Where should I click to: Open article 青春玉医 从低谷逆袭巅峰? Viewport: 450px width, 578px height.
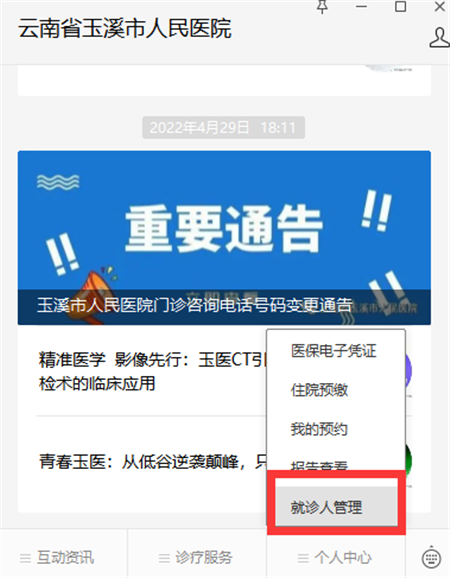pos(153,462)
